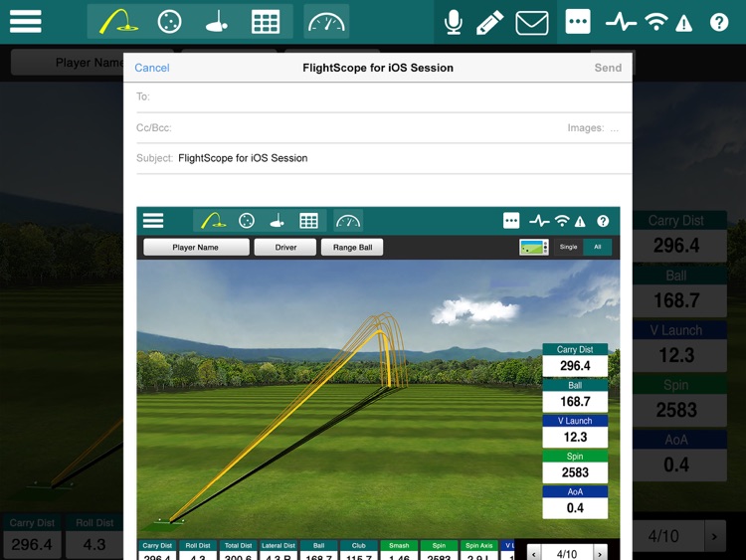Tap the Range Ball selector in embedded screenshot
The height and width of the screenshot is (560, 746).
pyautogui.click(x=352, y=248)
